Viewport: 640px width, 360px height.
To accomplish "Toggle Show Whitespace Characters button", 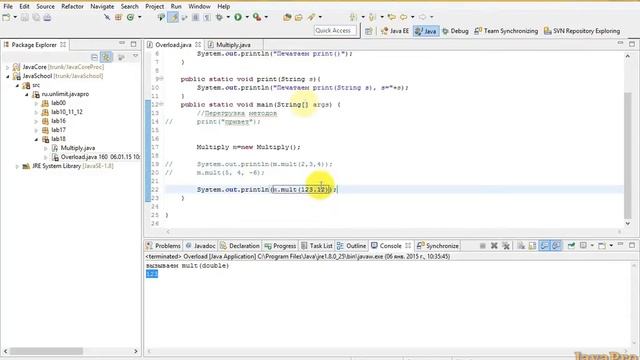I will pos(207,17).
